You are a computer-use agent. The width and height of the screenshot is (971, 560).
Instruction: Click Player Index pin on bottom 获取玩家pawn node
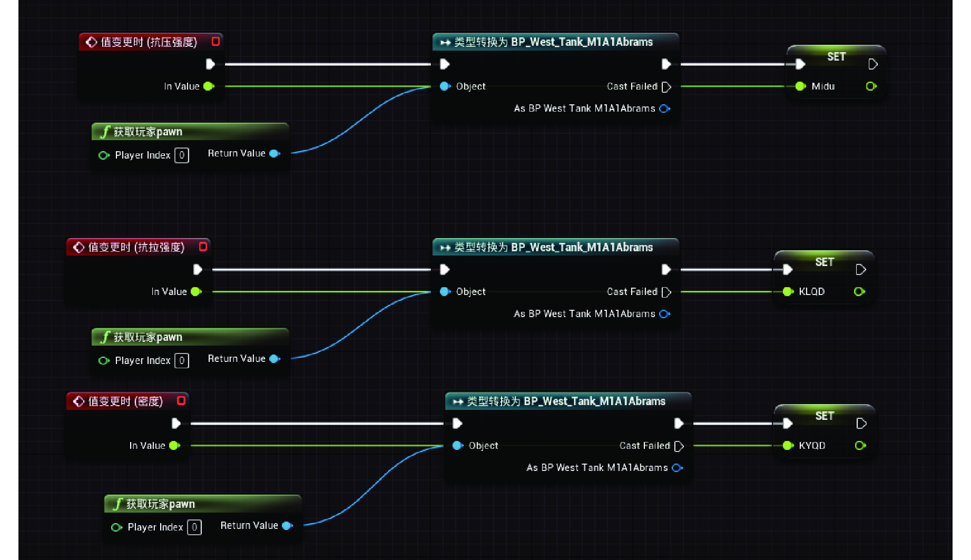point(116,527)
